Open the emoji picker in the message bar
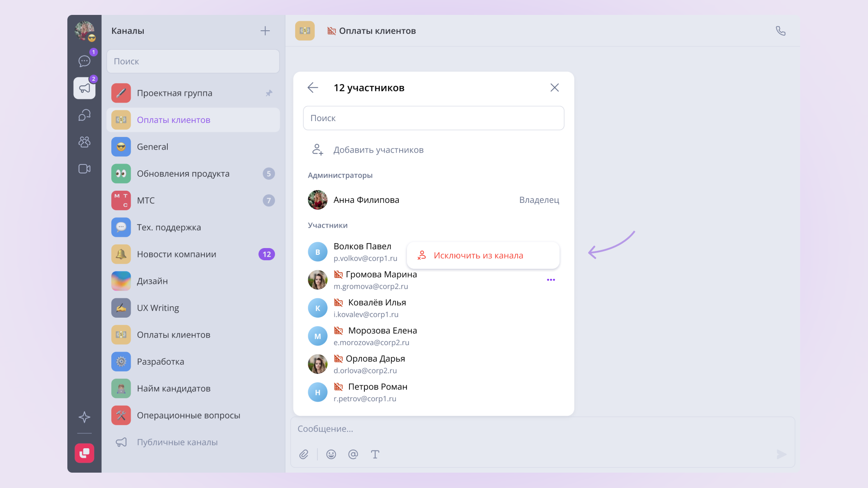Image resolution: width=868 pixels, height=488 pixels. (331, 454)
